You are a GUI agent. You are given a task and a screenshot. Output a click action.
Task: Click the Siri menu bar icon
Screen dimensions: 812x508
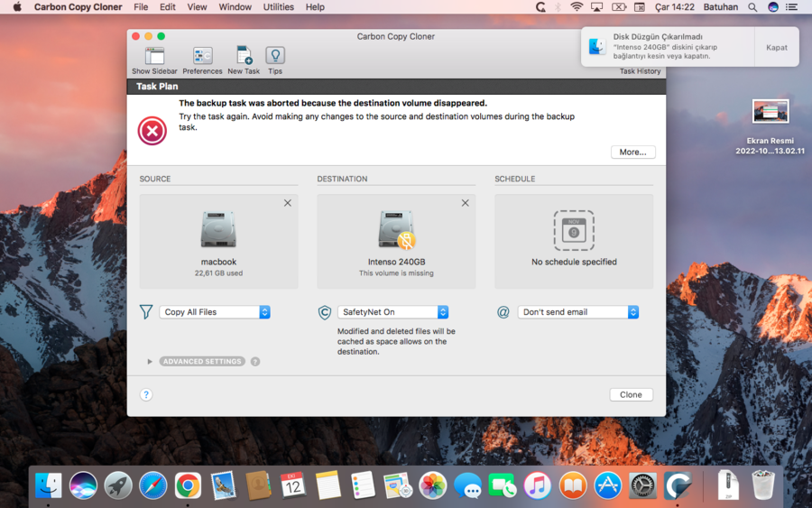click(772, 6)
